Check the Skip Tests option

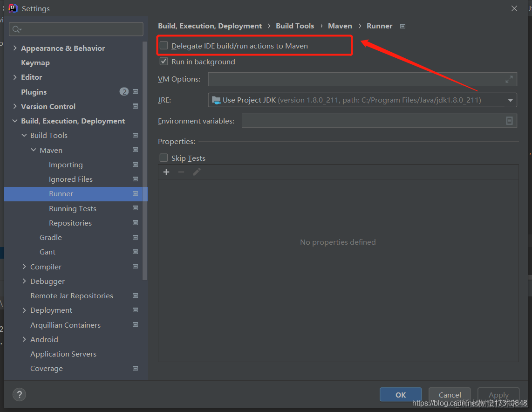tap(164, 158)
